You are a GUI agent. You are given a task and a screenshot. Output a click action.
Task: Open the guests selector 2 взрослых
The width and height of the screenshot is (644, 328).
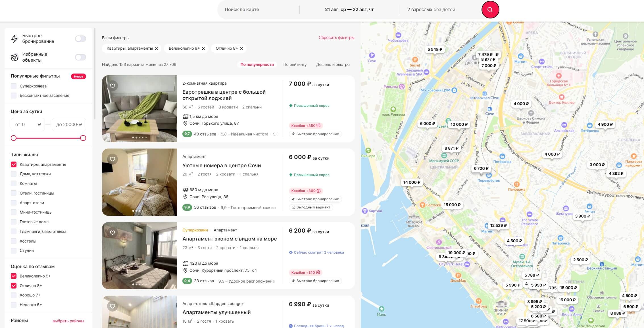[x=431, y=10]
